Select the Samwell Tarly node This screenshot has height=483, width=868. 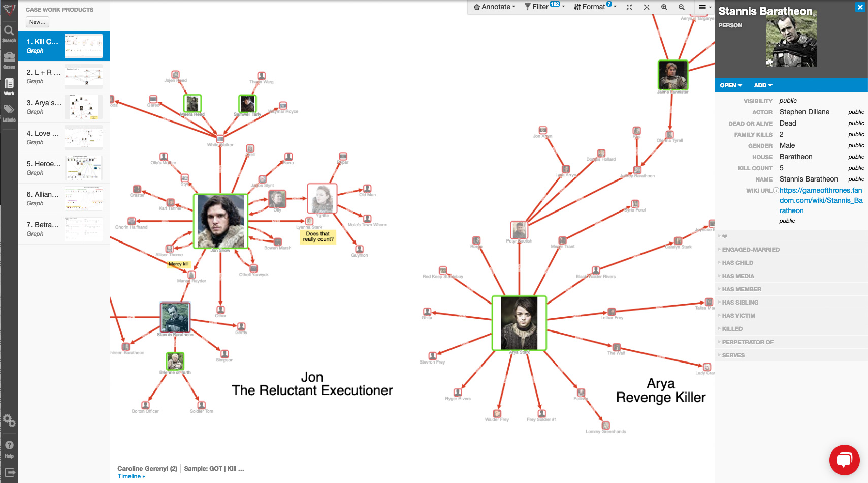pos(247,104)
